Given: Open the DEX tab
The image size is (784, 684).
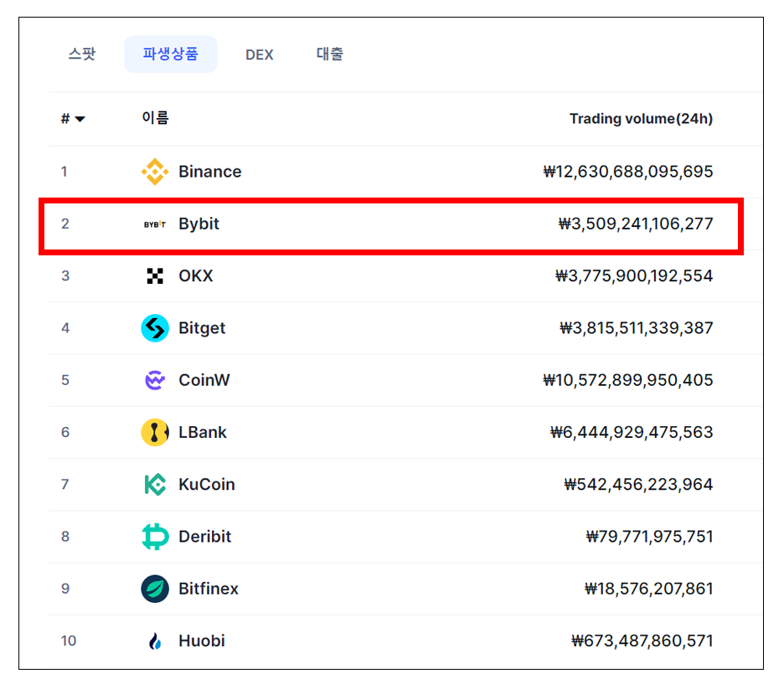Looking at the screenshot, I should click(260, 54).
